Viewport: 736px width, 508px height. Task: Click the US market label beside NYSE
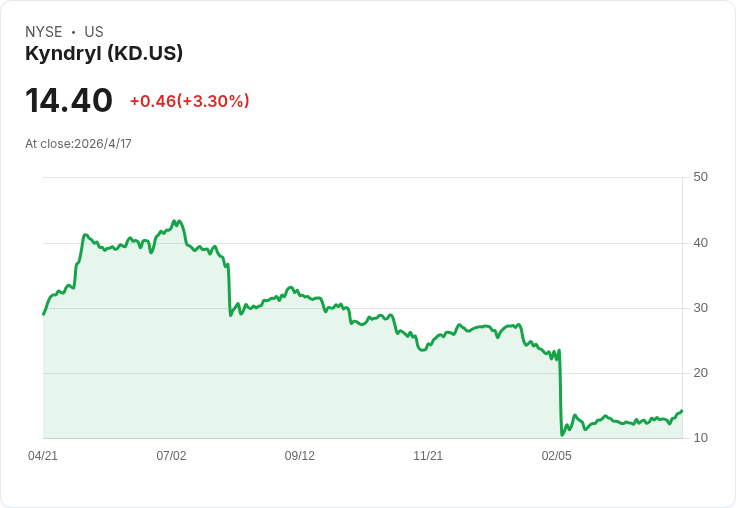click(94, 32)
